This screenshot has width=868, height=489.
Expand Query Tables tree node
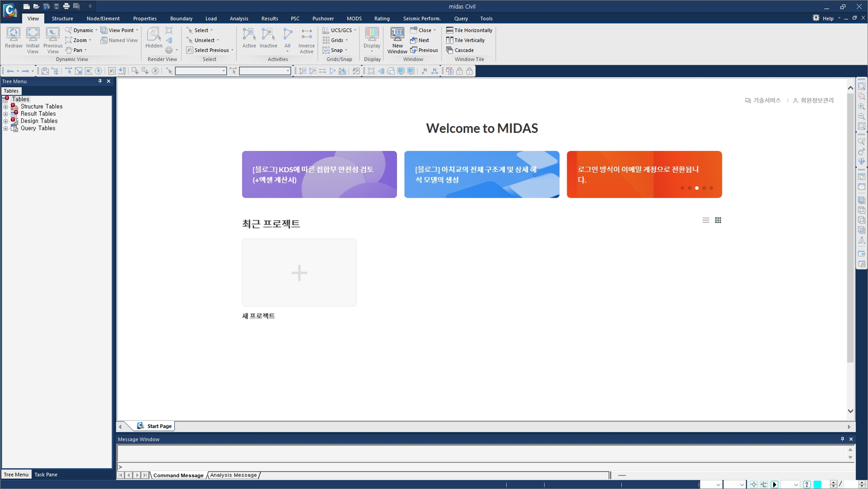point(6,129)
